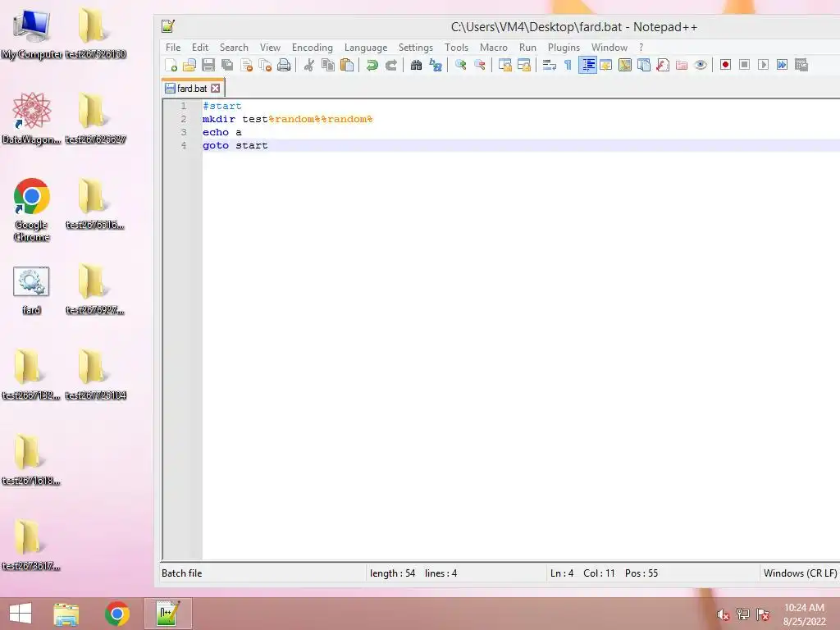Screen dimensions: 840x630
Task: Click the Print toolbar icon
Action: click(284, 66)
